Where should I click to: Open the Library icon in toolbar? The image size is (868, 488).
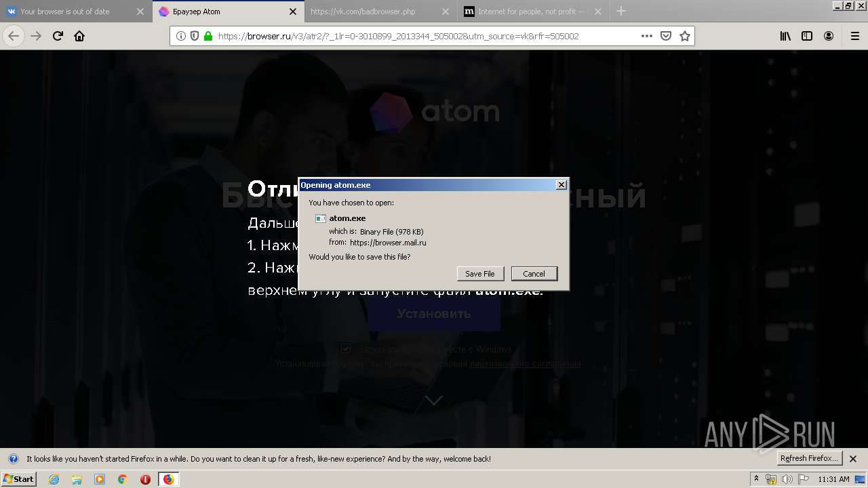coord(785,36)
